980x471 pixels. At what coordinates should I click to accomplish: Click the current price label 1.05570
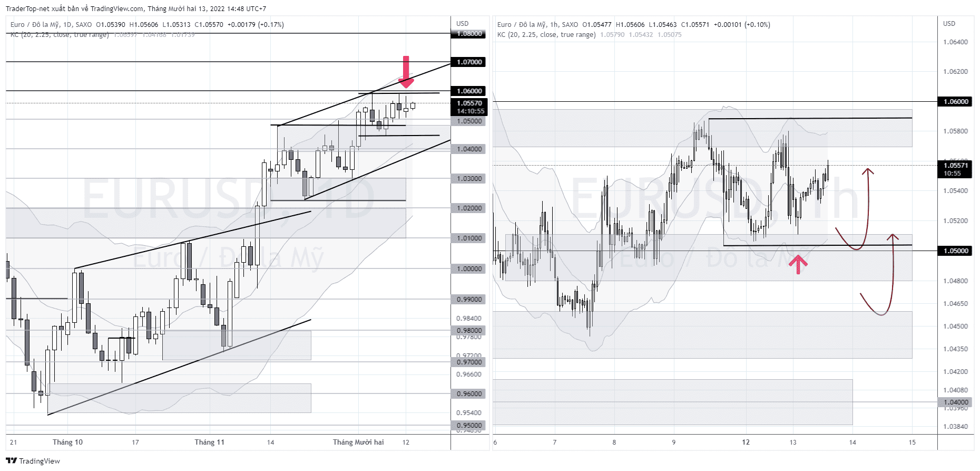(x=469, y=103)
